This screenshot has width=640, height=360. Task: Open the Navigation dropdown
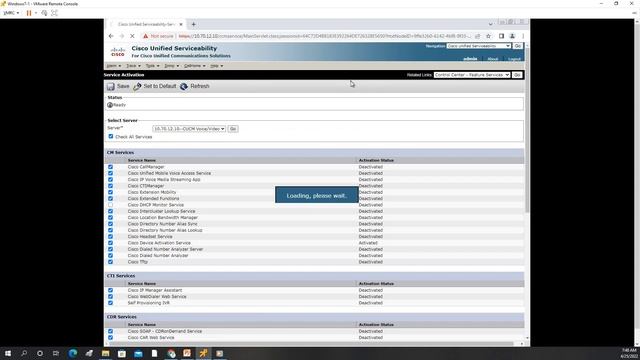click(x=479, y=46)
